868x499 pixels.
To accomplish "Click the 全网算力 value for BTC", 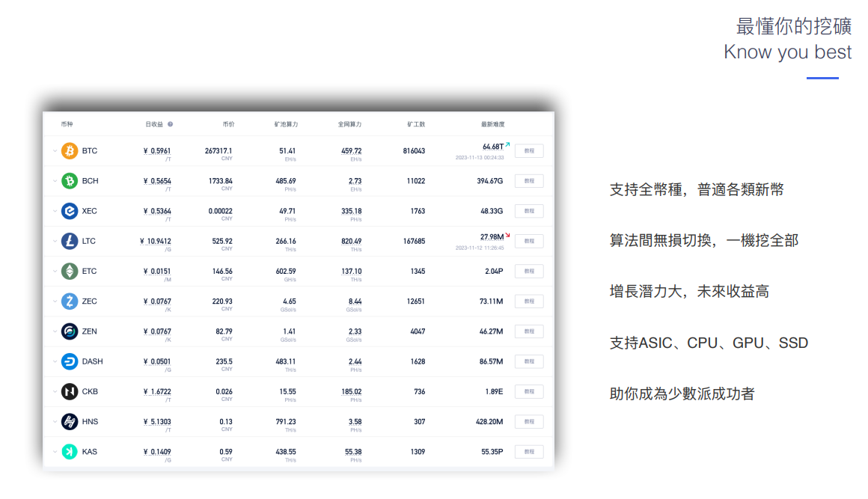I will (x=351, y=151).
